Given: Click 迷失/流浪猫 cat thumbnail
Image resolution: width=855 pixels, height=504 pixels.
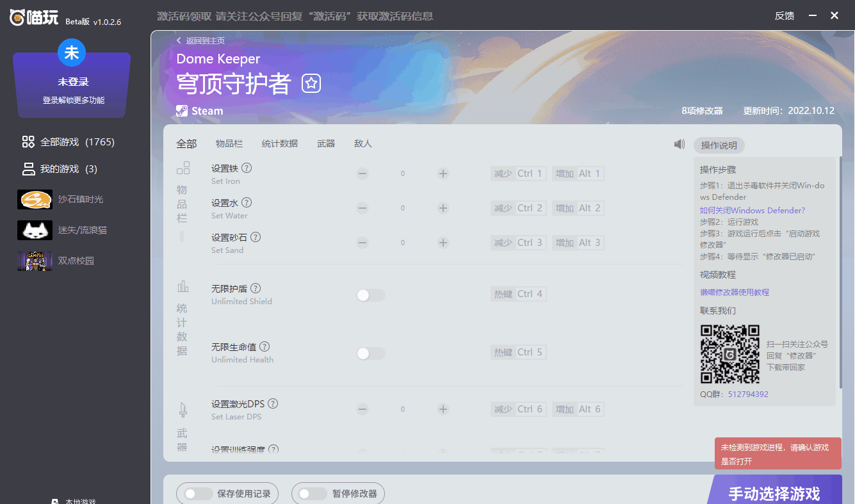Looking at the screenshot, I should (35, 230).
